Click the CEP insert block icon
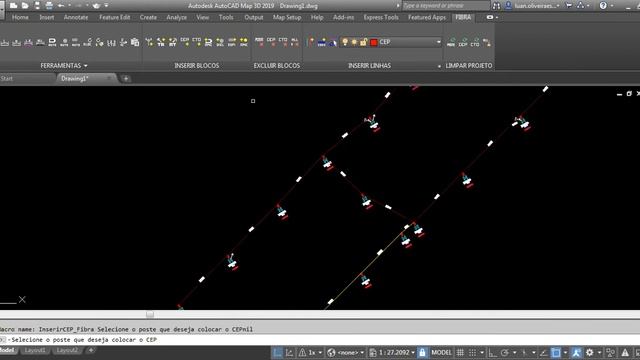 coord(185,42)
